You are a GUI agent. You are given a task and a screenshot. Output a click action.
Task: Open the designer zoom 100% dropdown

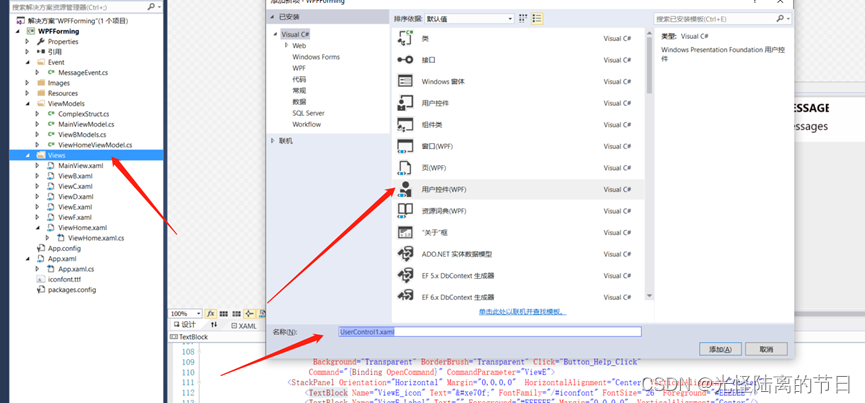pyautogui.click(x=199, y=313)
